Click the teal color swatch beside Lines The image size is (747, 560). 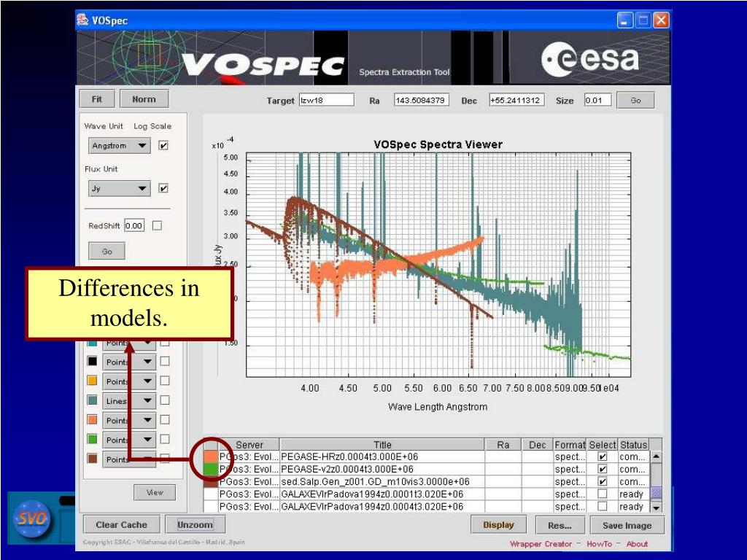tap(93, 400)
